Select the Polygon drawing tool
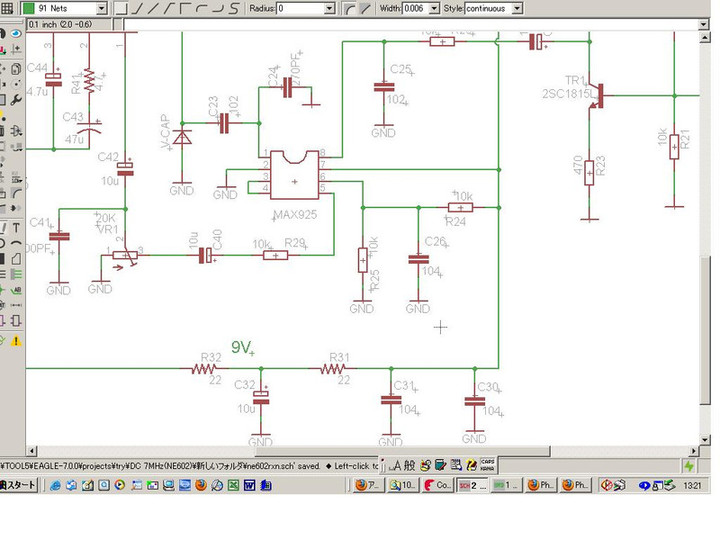This screenshot has width=720, height=540. tap(17, 258)
